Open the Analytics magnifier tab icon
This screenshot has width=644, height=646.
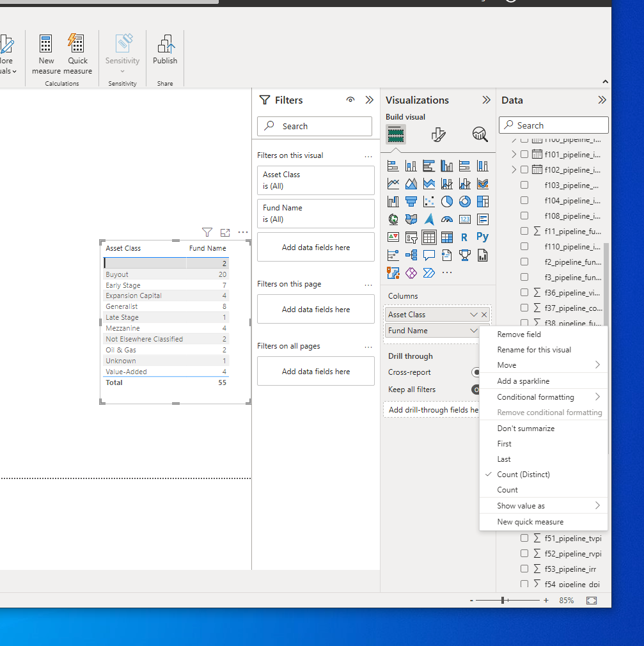(480, 134)
